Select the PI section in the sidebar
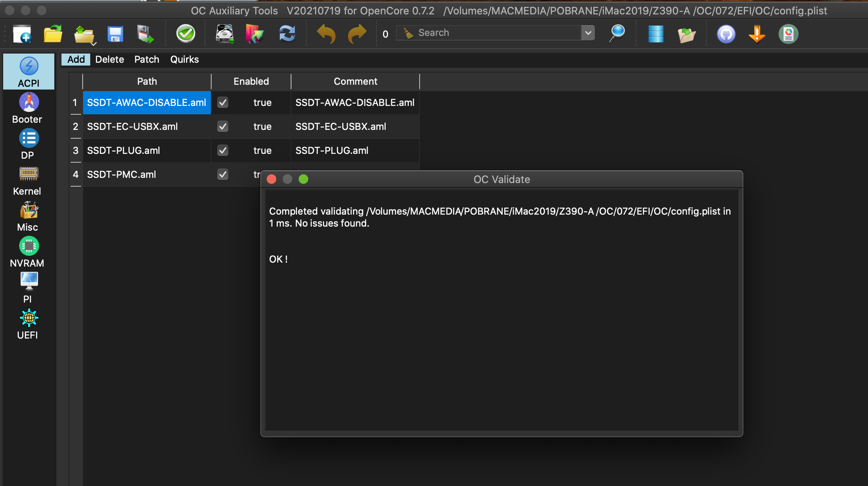 [x=29, y=288]
